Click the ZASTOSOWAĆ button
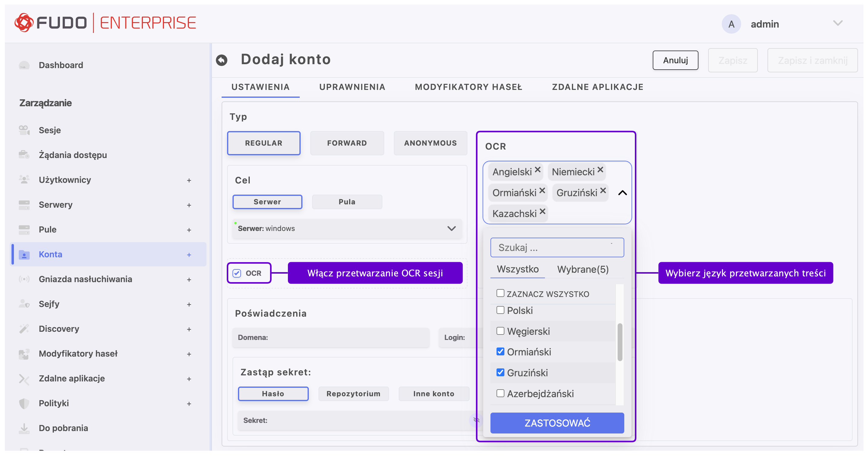868x458 pixels. coord(557,423)
